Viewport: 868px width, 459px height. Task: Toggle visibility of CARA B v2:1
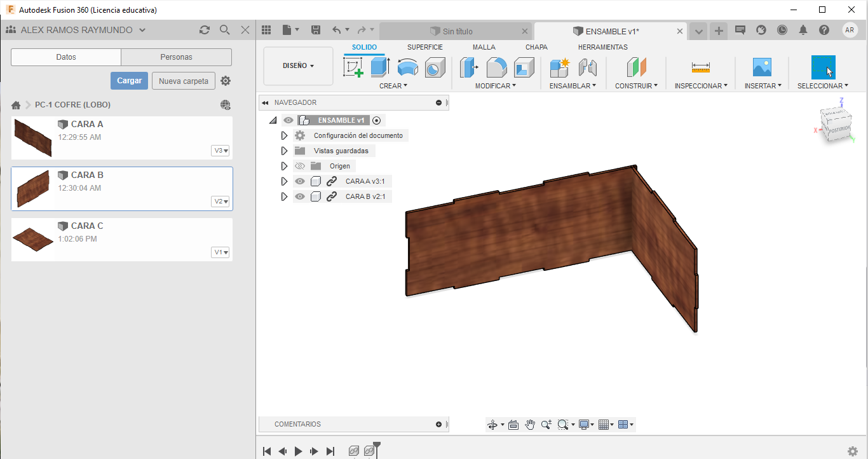coord(300,196)
